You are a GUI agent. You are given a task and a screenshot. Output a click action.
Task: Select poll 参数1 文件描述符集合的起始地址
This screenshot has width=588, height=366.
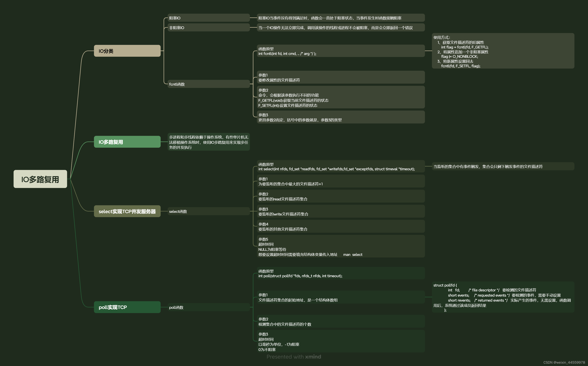(341, 297)
